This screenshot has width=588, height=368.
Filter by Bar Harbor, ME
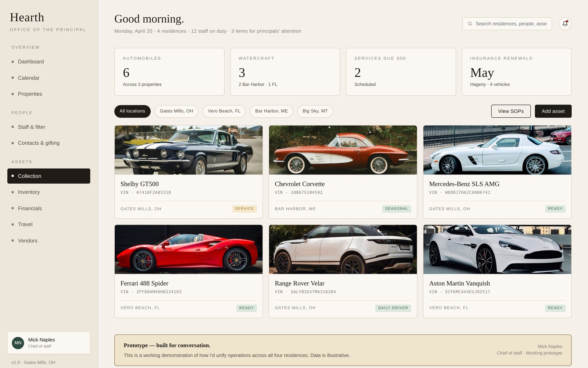272,111
